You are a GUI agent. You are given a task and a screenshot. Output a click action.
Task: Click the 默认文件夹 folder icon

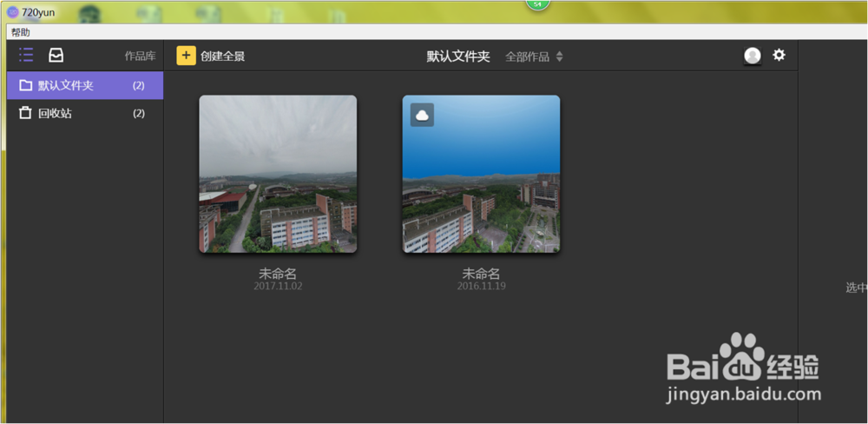coord(25,85)
